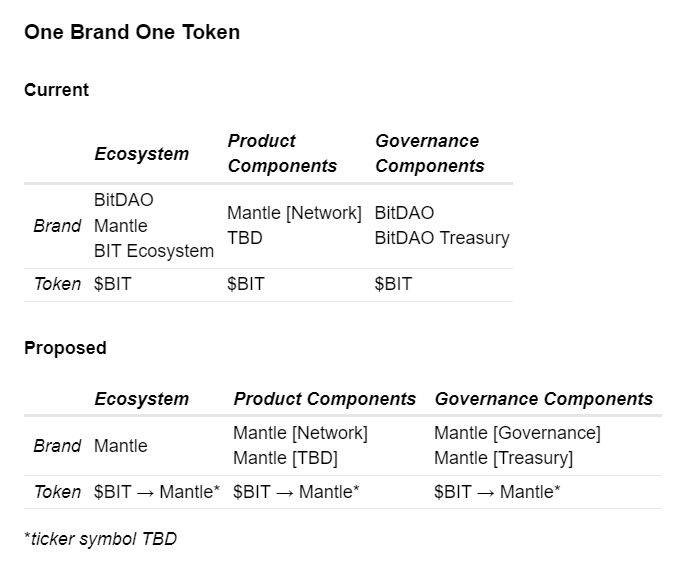This screenshot has height=570, width=693.
Task: Click 'Mantle [Treasury]' cell
Action: click(x=503, y=458)
